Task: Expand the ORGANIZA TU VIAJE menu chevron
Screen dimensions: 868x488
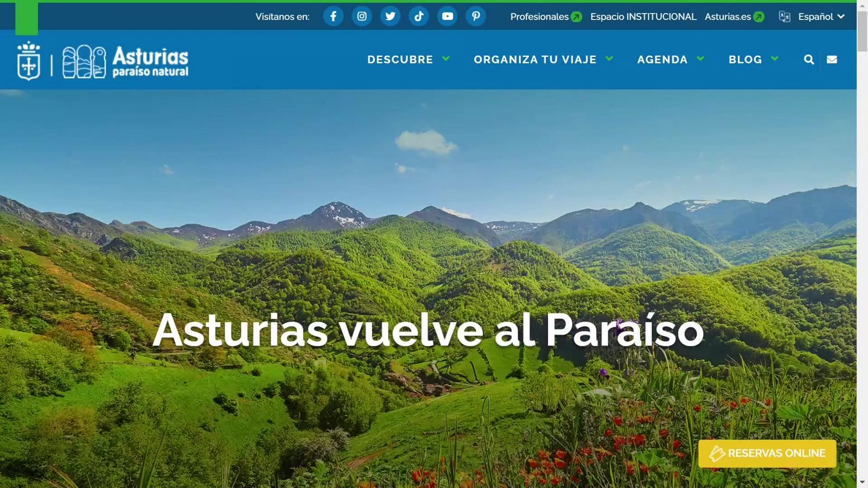Action: coord(610,59)
